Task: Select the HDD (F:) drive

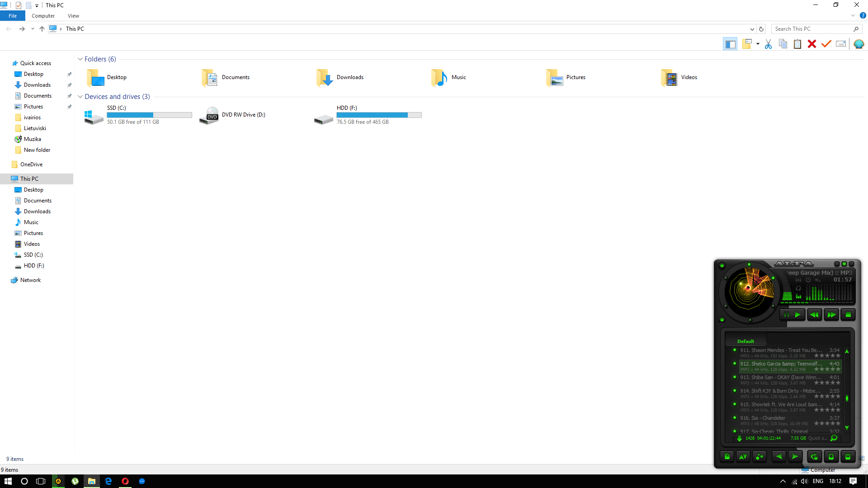Action: pyautogui.click(x=368, y=115)
